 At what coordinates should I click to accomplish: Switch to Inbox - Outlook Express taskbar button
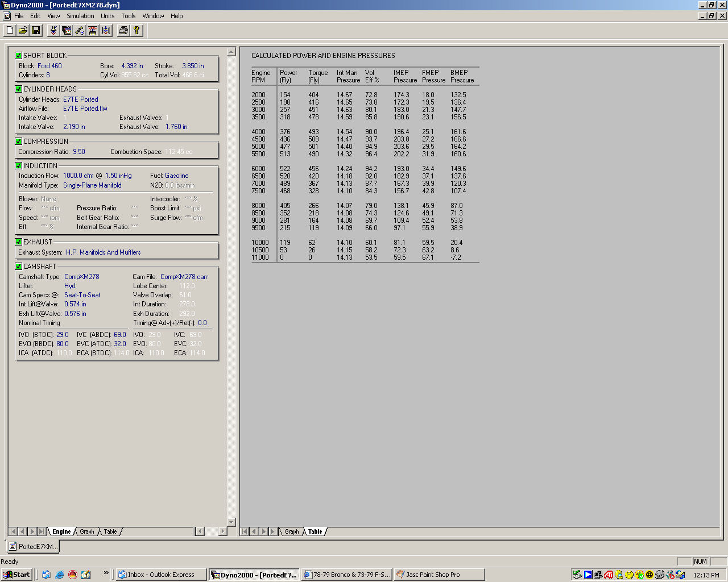160,575
